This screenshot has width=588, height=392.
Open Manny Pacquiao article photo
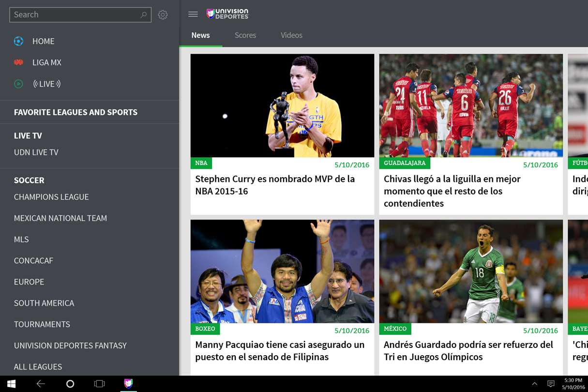click(282, 271)
